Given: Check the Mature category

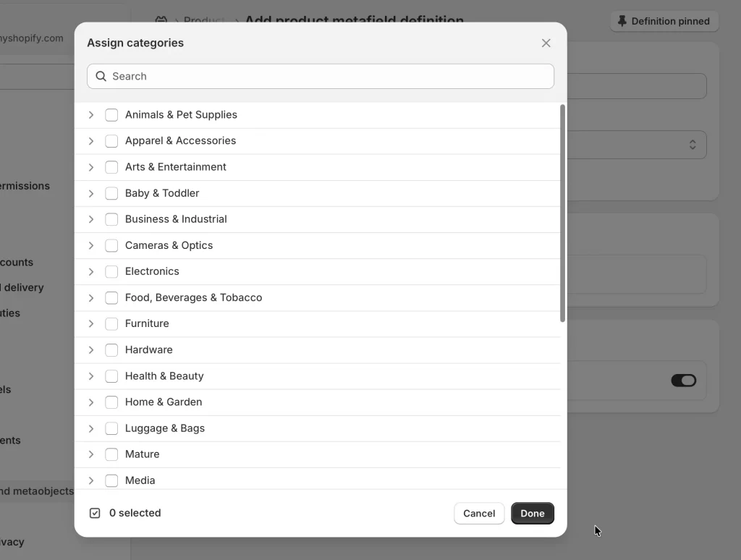Looking at the screenshot, I should pos(111,454).
